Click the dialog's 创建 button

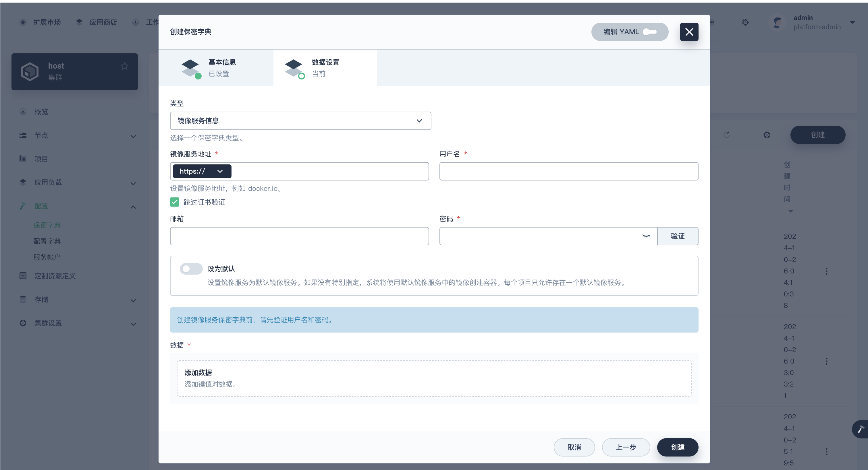(677, 447)
